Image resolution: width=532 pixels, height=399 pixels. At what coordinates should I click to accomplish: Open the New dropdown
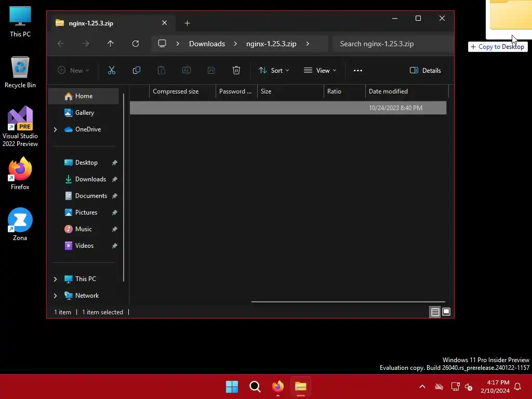pos(73,70)
